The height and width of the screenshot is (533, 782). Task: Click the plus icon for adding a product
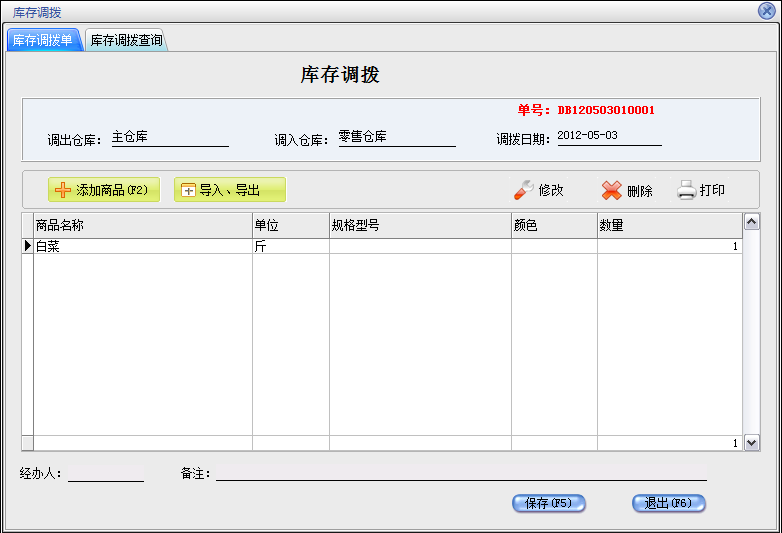63,190
